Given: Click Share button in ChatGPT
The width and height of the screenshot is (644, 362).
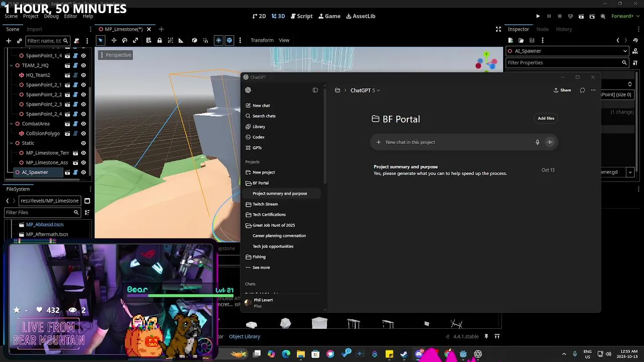Looking at the screenshot, I should tap(562, 90).
